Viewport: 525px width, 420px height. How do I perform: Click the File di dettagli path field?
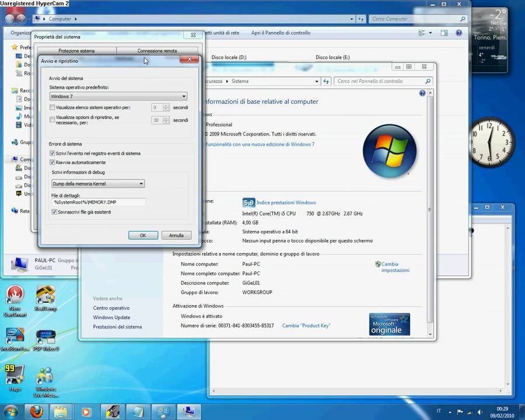[99, 202]
